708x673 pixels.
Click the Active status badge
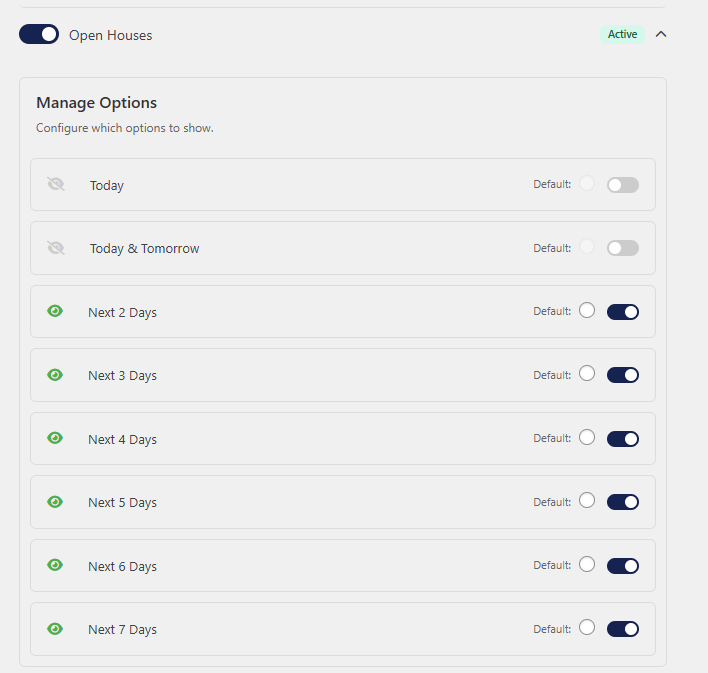point(622,34)
